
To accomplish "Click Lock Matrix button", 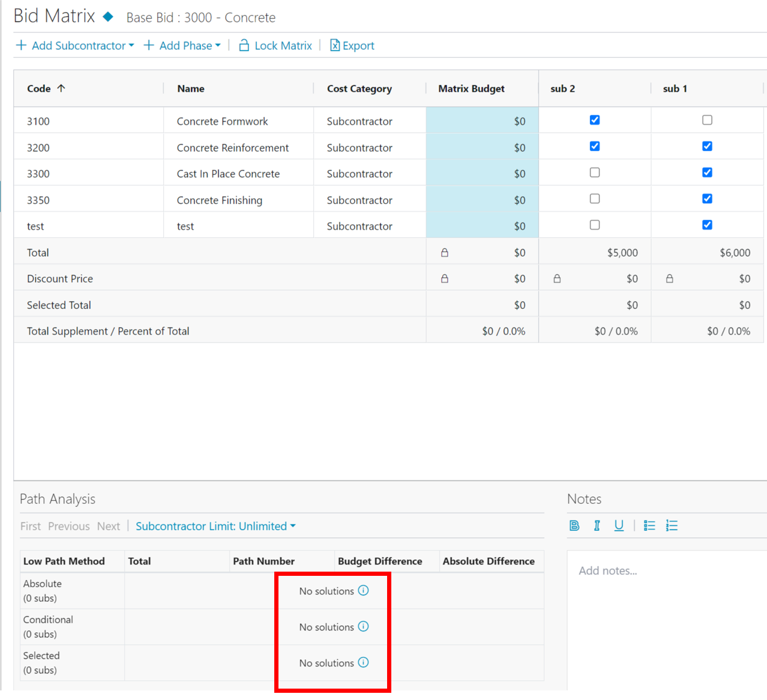I will (275, 46).
